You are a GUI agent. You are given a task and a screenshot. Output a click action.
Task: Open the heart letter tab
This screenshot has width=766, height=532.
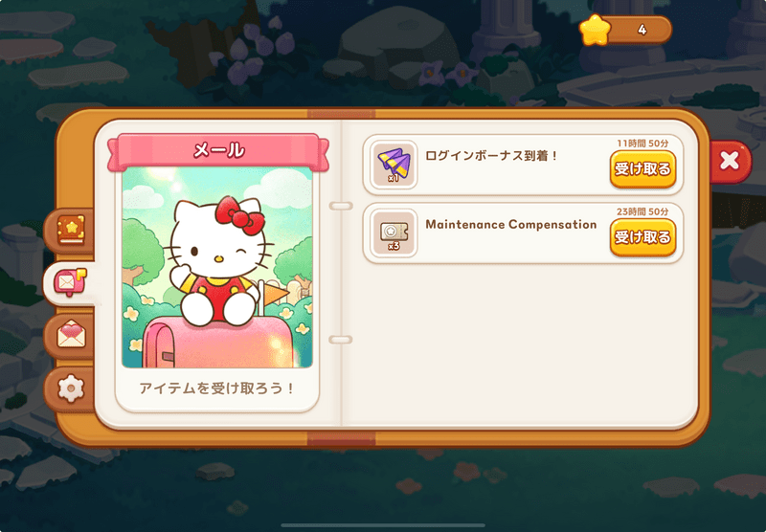(x=71, y=335)
